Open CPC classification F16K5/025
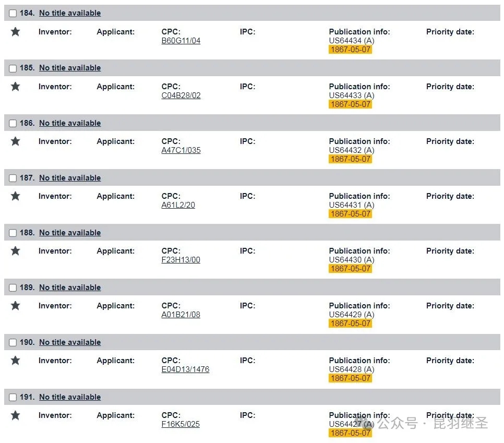 (x=181, y=424)
